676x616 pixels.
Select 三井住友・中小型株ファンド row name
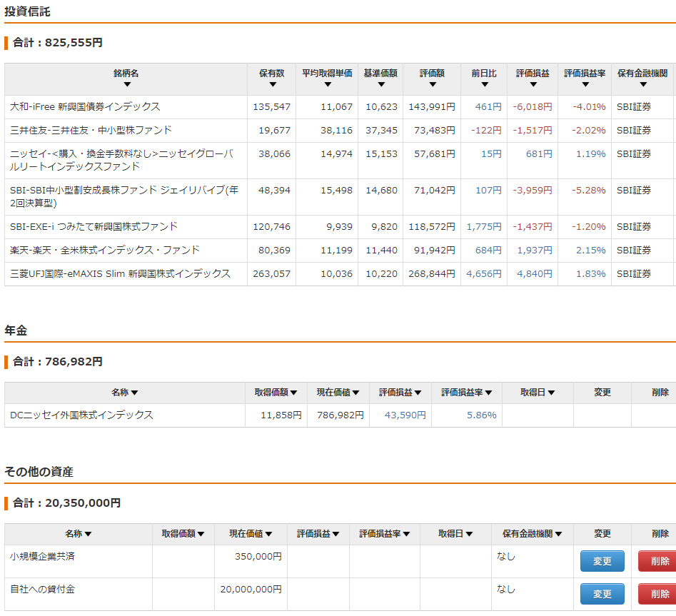[91, 130]
